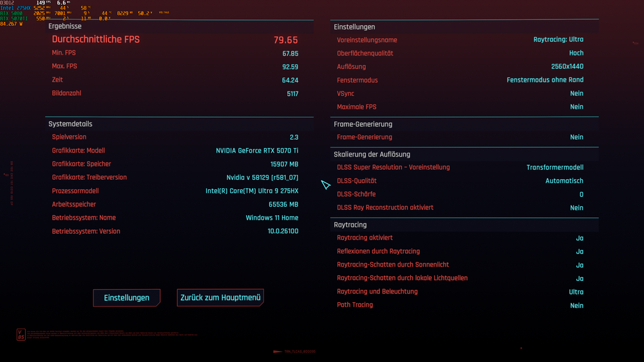The image size is (644, 362).
Task: Select Voreinstellungsname value Raytracing: Ultra
Action: 558,39
